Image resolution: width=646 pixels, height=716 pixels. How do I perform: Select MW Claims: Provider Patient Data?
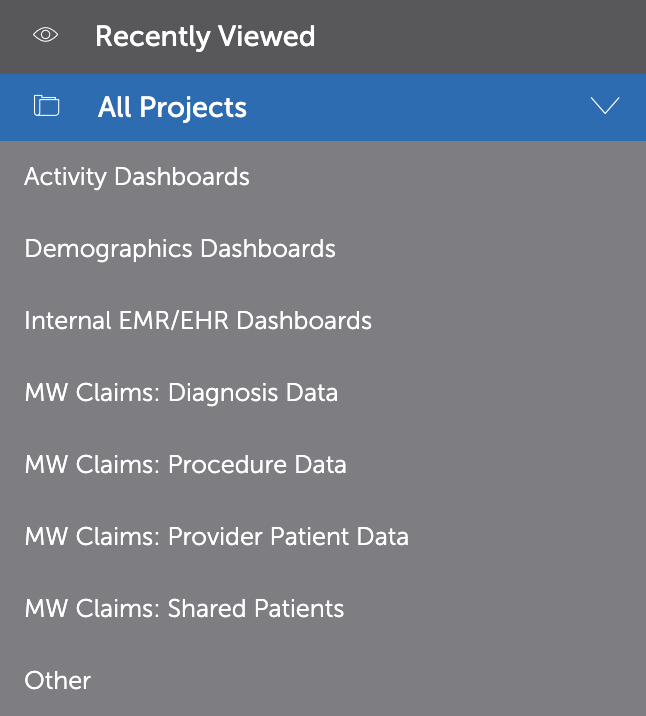216,537
